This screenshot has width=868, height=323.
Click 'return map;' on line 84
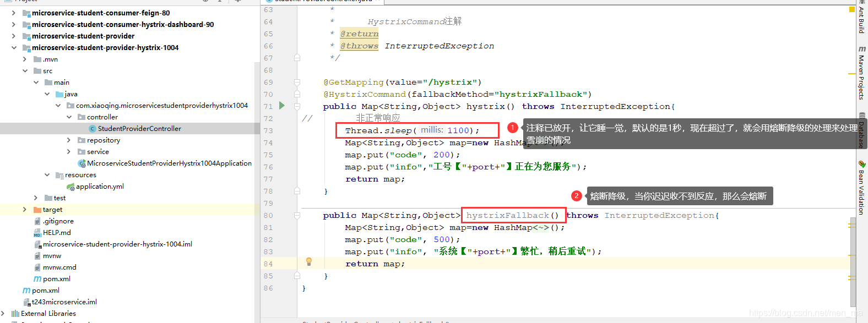[375, 264]
